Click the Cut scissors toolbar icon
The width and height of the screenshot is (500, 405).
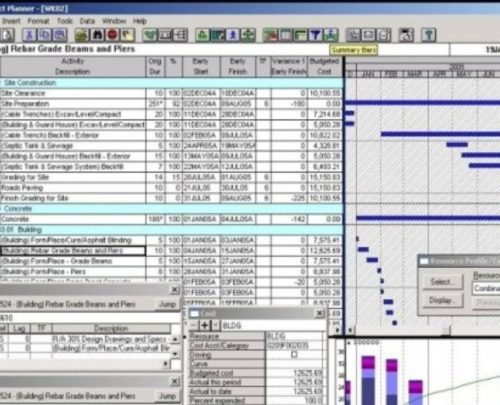point(29,35)
